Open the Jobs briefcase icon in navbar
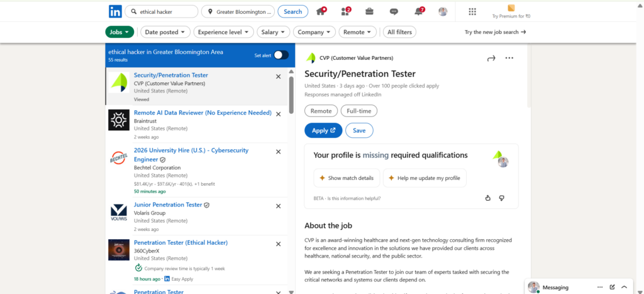644x294 pixels. pyautogui.click(x=370, y=11)
